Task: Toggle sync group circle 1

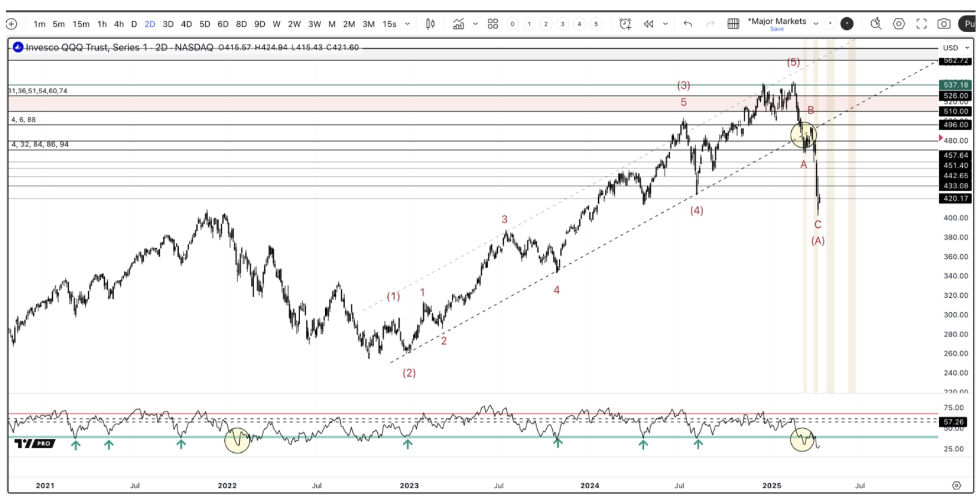Action: point(528,24)
